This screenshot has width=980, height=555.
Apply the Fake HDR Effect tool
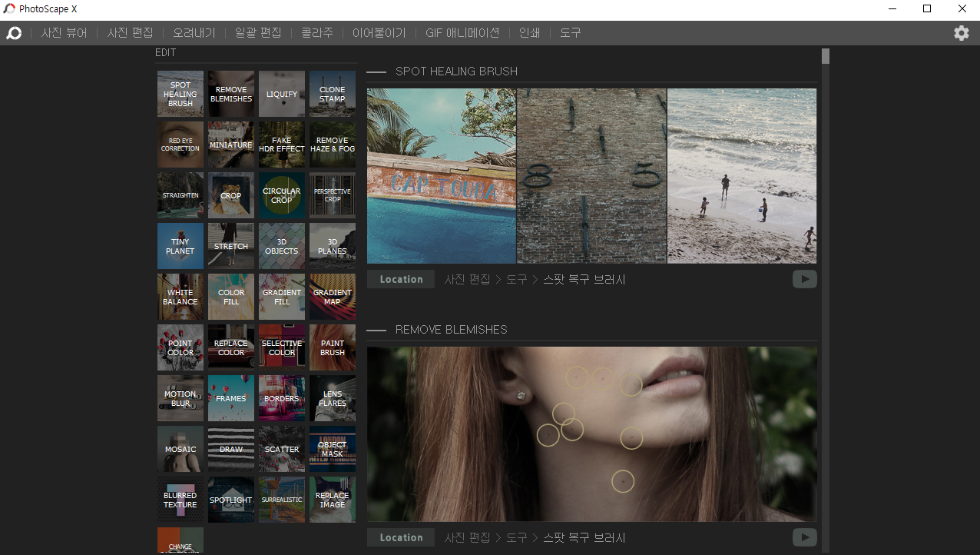click(x=281, y=145)
